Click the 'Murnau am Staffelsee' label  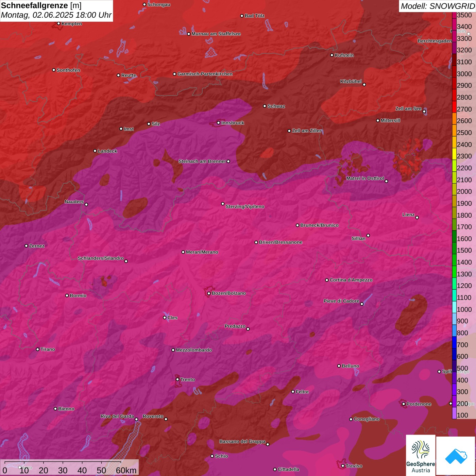point(216,34)
